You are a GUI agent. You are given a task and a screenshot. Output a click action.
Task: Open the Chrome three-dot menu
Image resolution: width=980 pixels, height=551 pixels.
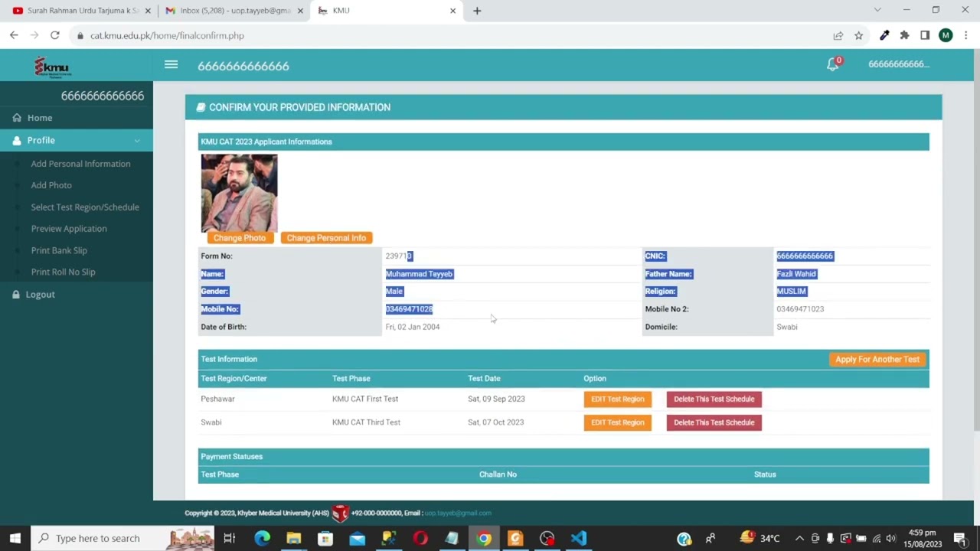[966, 35]
